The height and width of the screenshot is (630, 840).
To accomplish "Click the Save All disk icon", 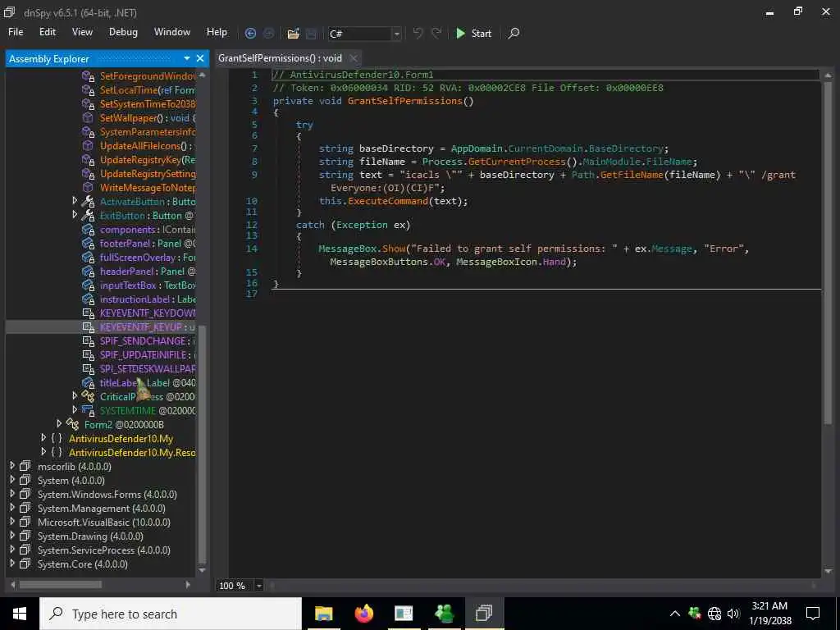I will click(x=311, y=33).
